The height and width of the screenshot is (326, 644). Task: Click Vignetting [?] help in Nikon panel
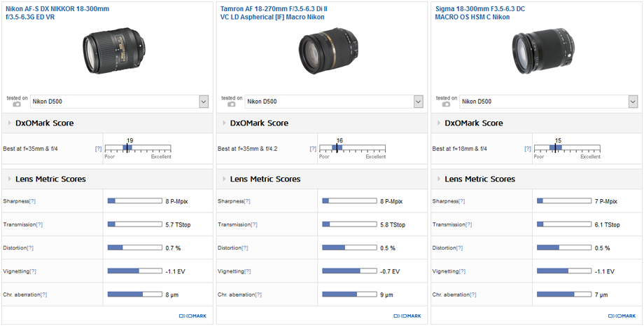(33, 271)
